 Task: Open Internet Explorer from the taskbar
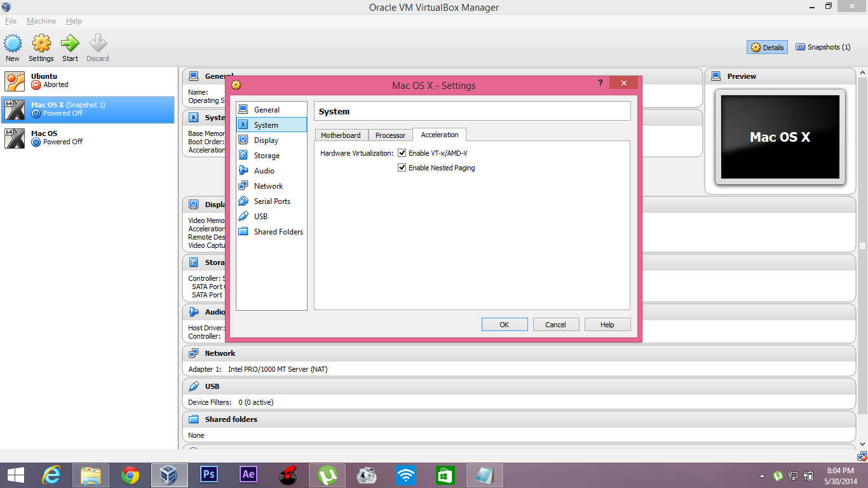click(x=51, y=475)
